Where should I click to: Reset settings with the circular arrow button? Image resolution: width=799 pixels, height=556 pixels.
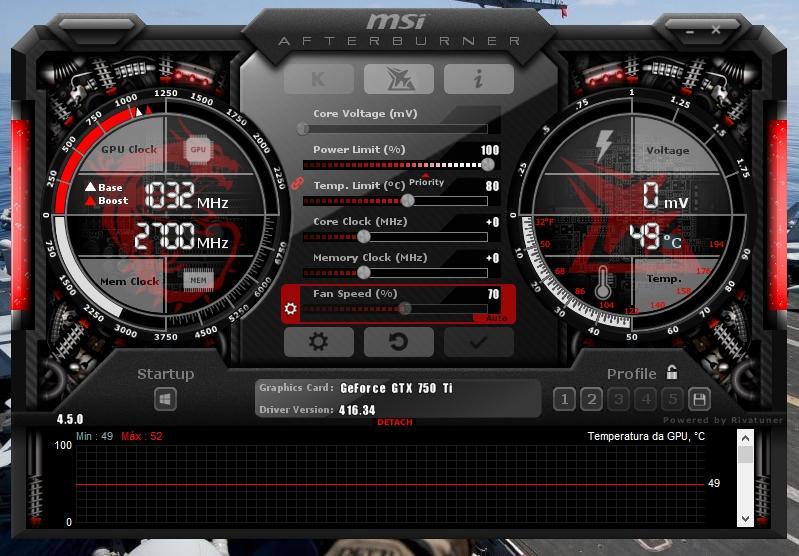399,341
